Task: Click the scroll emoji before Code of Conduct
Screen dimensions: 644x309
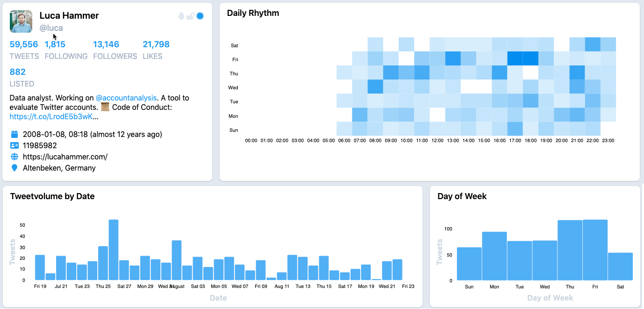Action: [105, 107]
